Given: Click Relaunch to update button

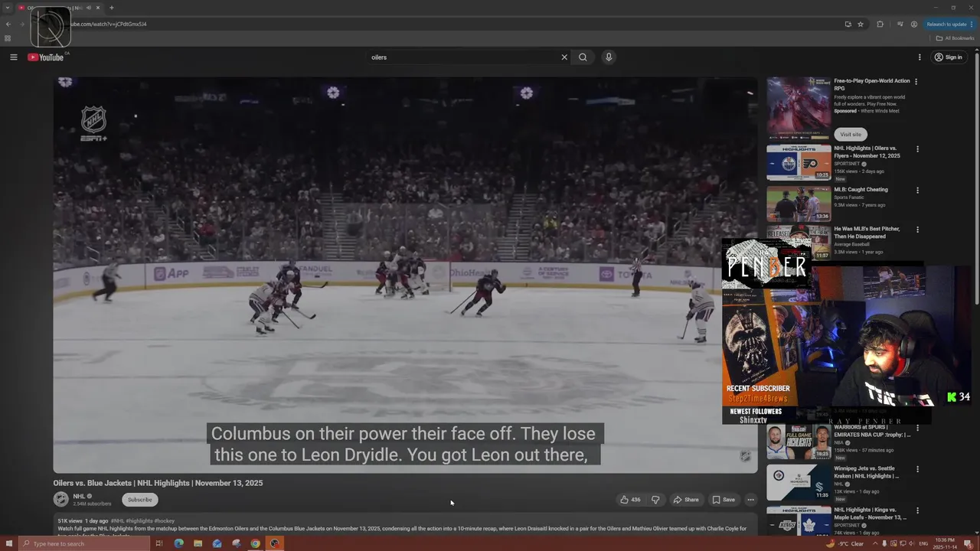Looking at the screenshot, I should click(x=949, y=24).
